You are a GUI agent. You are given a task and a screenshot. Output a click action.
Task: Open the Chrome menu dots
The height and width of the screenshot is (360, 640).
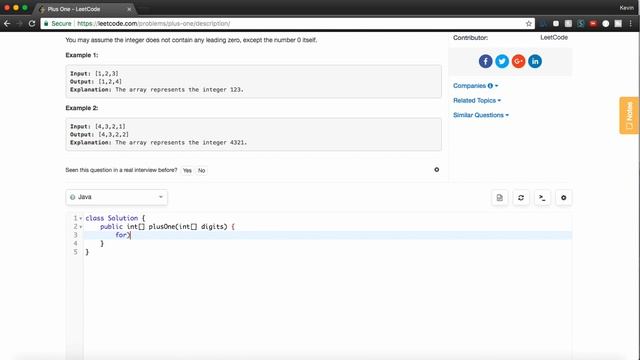631,24
